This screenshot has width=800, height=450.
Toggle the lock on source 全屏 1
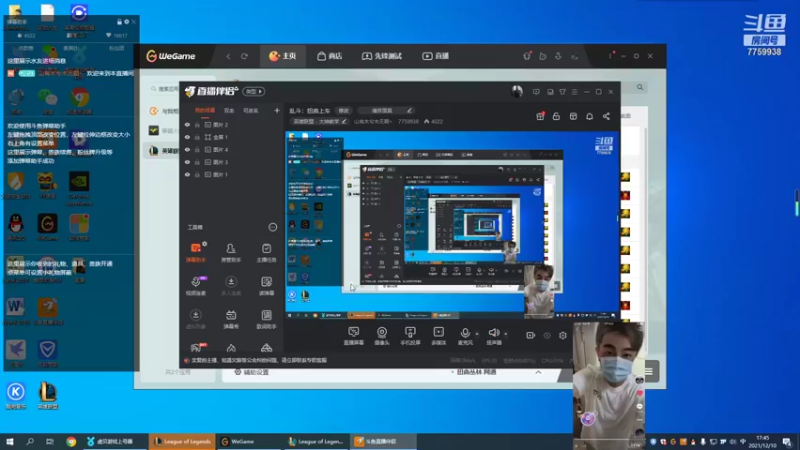197,137
